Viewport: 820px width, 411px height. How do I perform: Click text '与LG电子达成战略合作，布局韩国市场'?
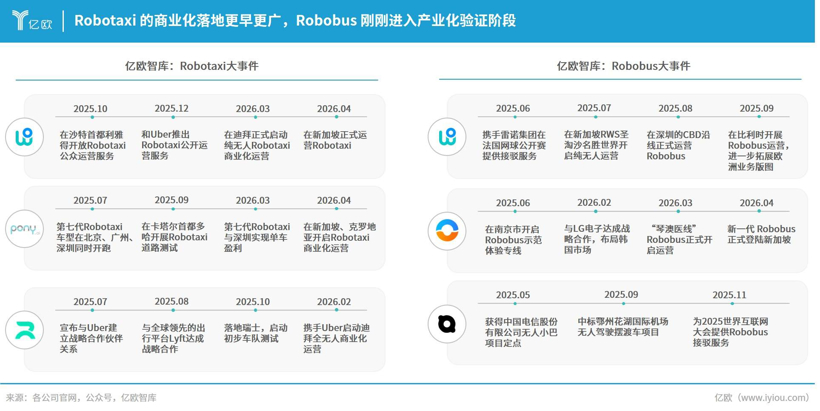[597, 240]
